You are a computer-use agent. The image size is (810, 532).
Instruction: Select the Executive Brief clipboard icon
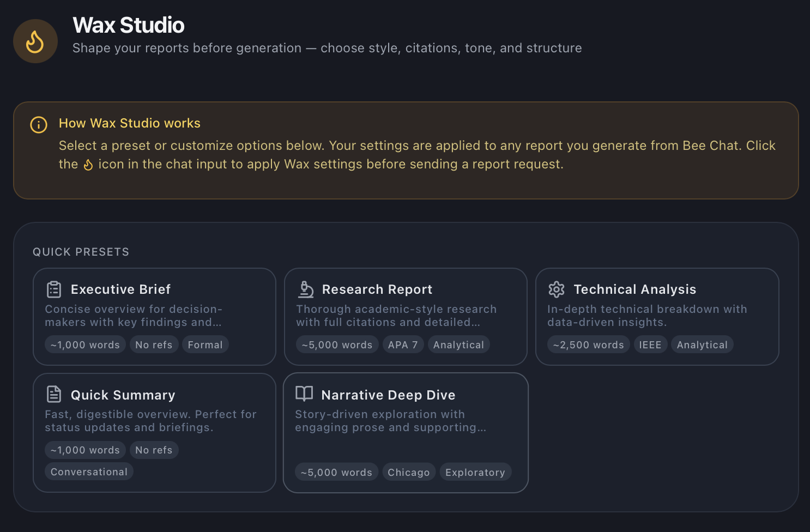click(x=53, y=289)
